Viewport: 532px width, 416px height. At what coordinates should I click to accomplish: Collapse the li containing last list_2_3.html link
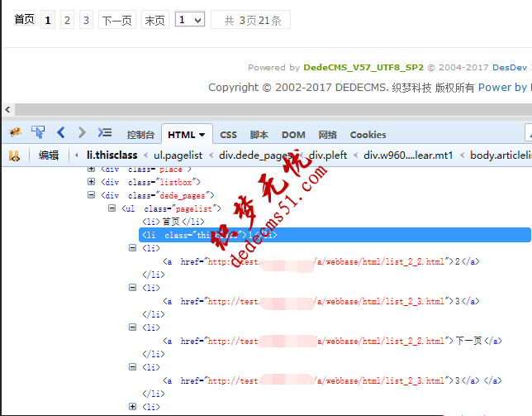tap(132, 366)
